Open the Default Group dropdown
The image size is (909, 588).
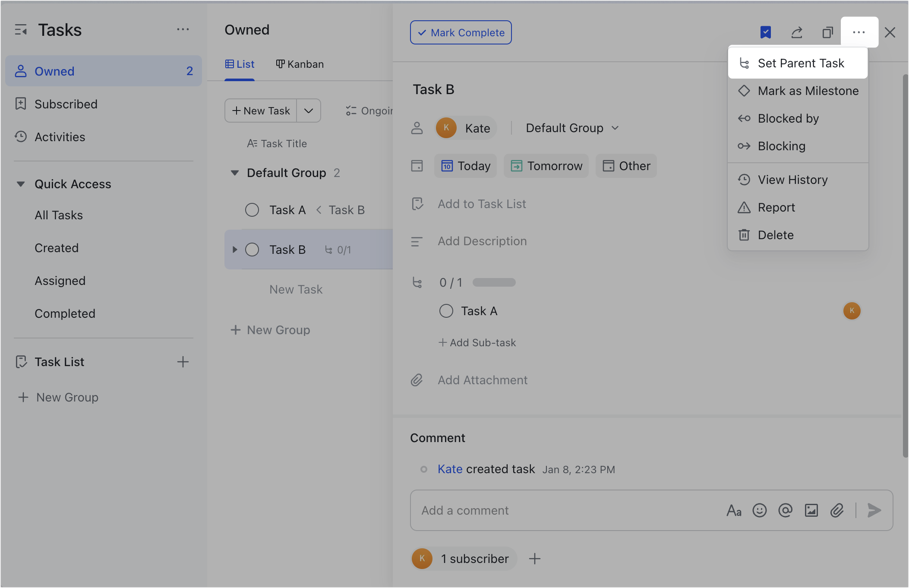(571, 128)
